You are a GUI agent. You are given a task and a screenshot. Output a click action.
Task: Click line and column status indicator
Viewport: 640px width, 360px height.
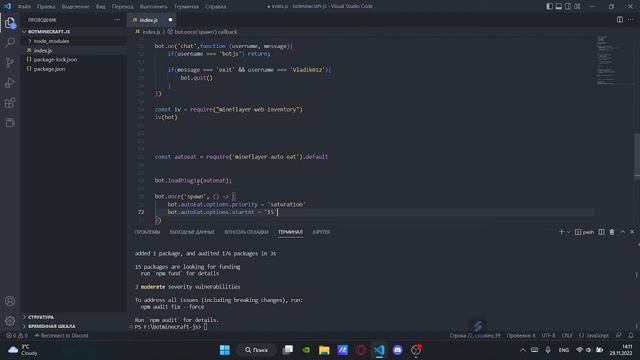tap(475, 336)
